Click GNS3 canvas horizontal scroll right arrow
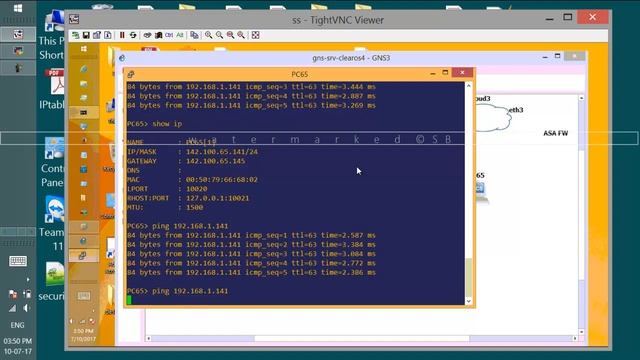 (x=575, y=338)
